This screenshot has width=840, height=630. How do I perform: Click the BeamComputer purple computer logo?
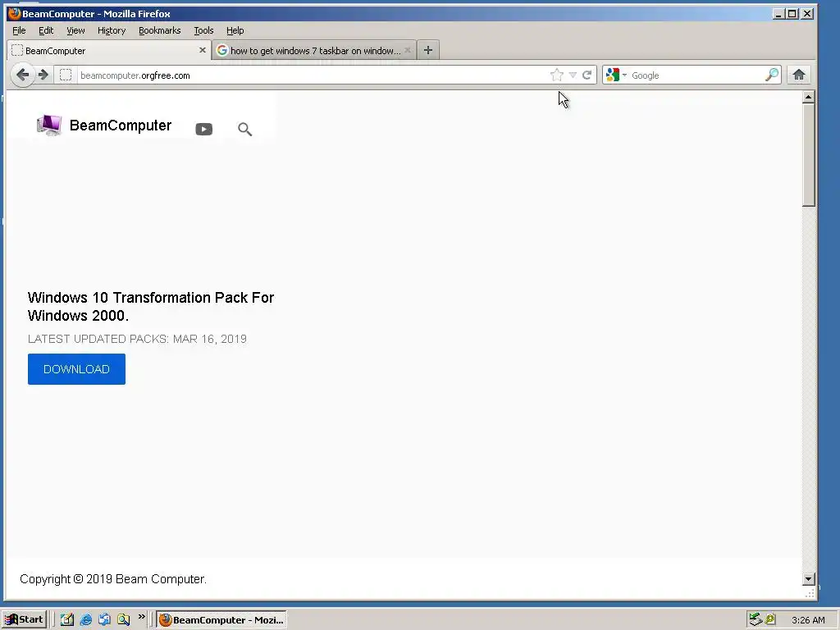tap(48, 126)
